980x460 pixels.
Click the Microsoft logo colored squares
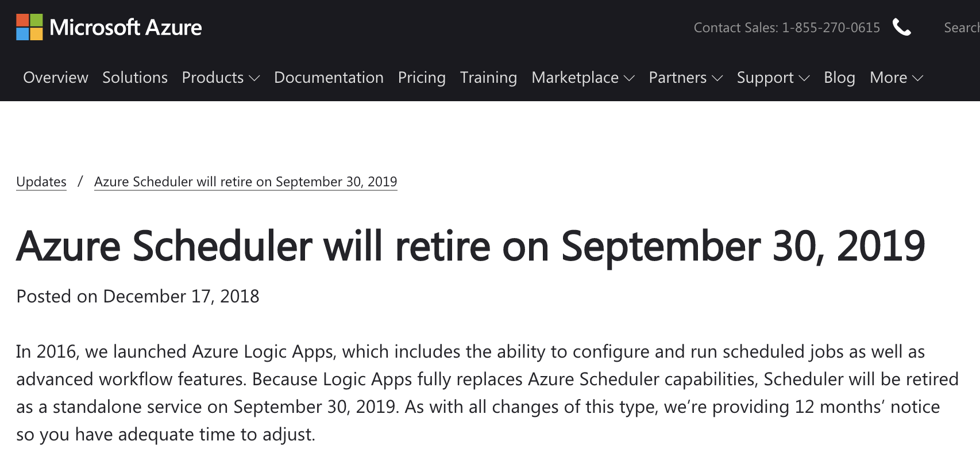coord(30,27)
